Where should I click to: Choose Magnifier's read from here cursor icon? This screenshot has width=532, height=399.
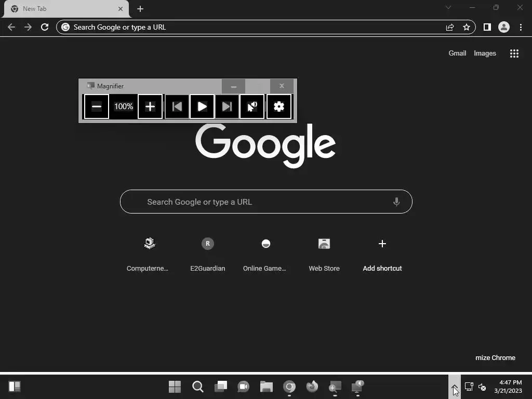coord(252,107)
